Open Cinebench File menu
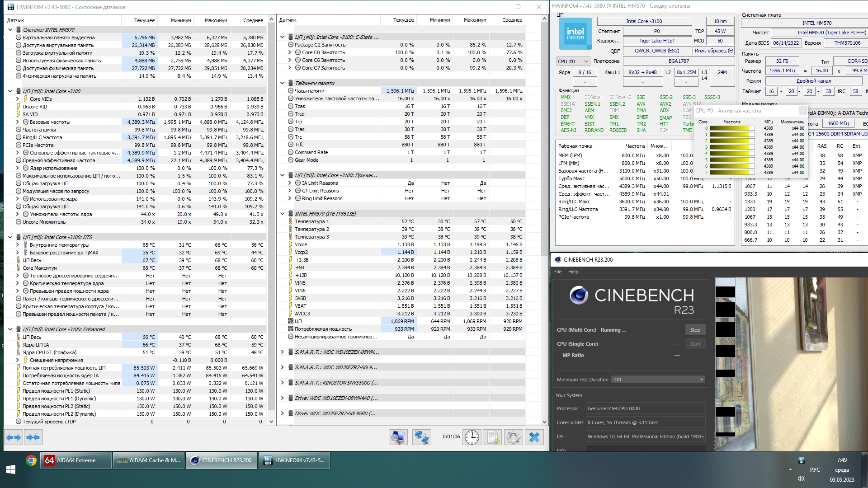The image size is (868, 488). coord(558,272)
